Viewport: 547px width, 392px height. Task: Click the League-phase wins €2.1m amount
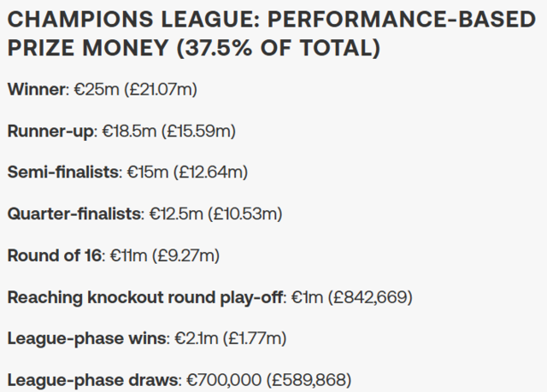pos(197,338)
